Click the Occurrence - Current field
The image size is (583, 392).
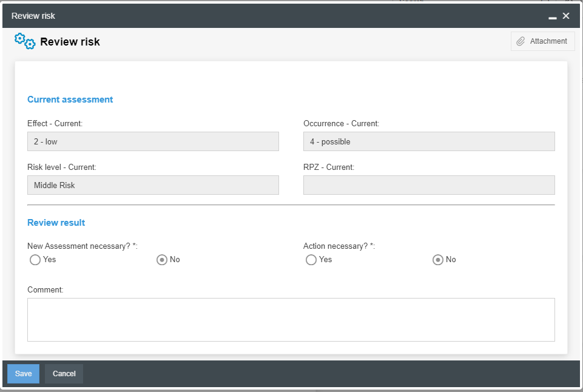429,141
